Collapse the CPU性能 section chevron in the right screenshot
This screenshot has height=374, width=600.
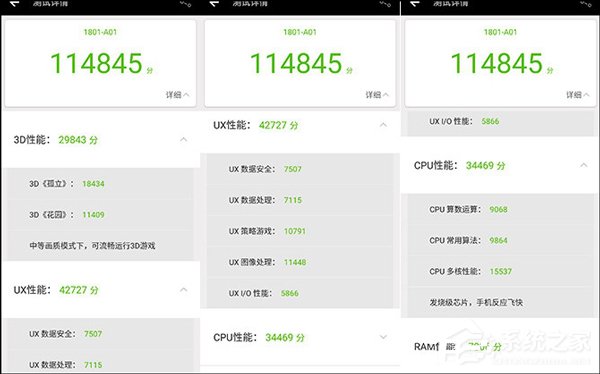584,165
